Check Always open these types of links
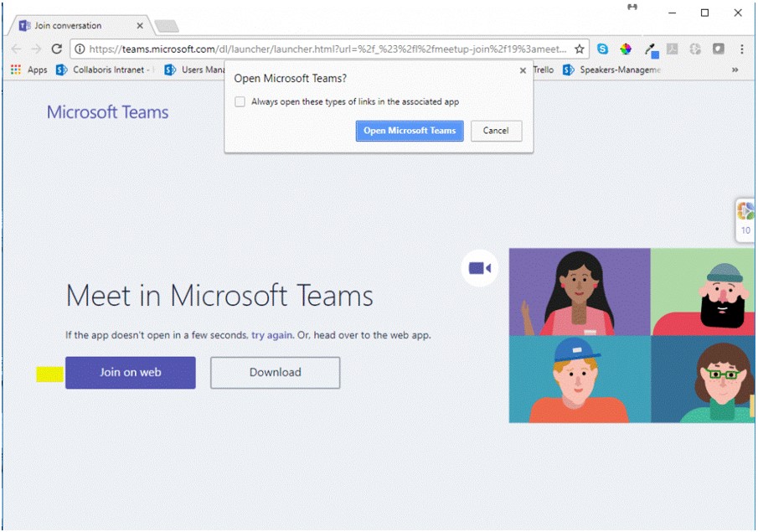758x532 pixels. click(x=240, y=102)
